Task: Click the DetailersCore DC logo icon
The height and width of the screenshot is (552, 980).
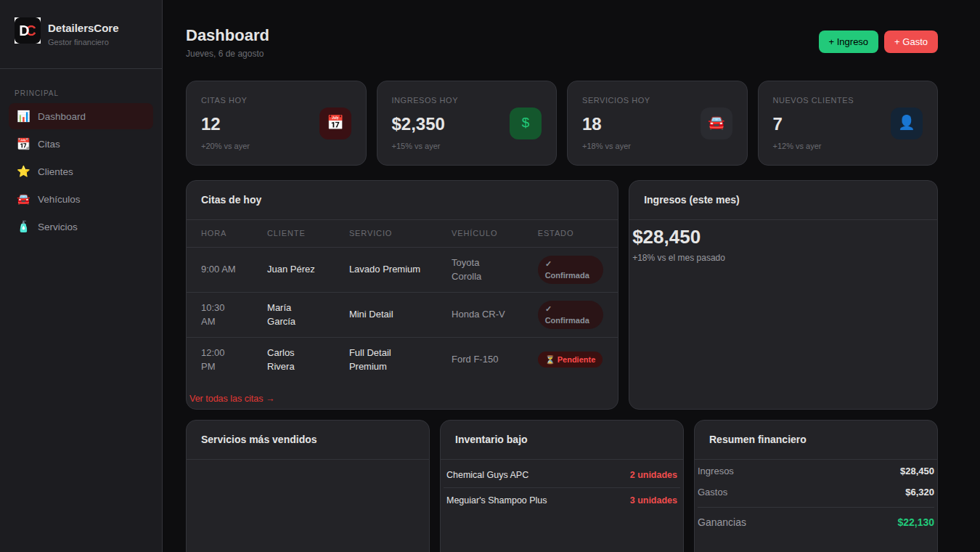Action: point(28,31)
